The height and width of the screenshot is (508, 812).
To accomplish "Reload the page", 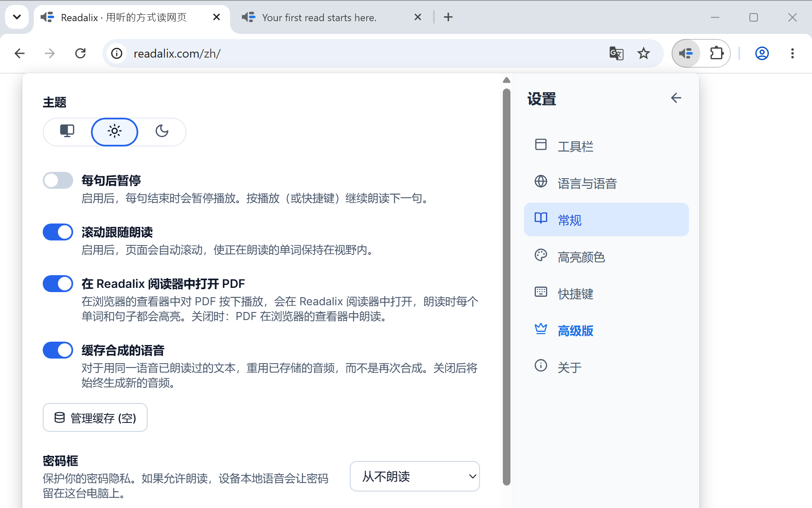I will click(x=80, y=53).
